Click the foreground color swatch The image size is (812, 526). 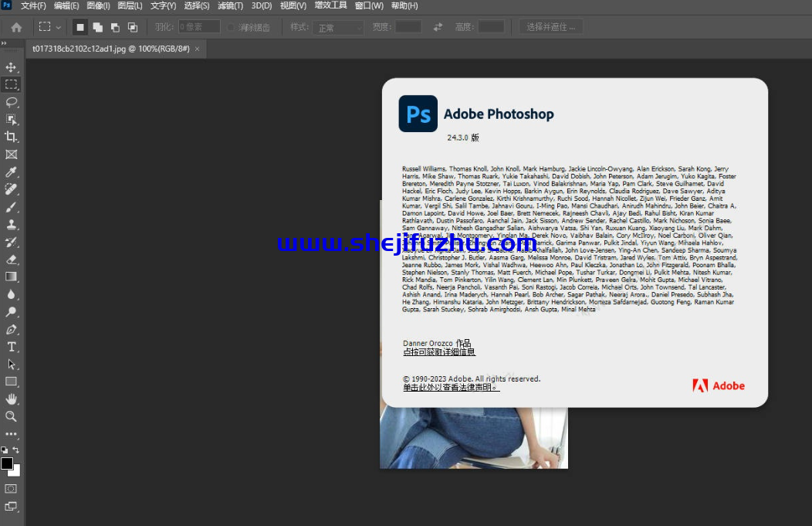7,463
